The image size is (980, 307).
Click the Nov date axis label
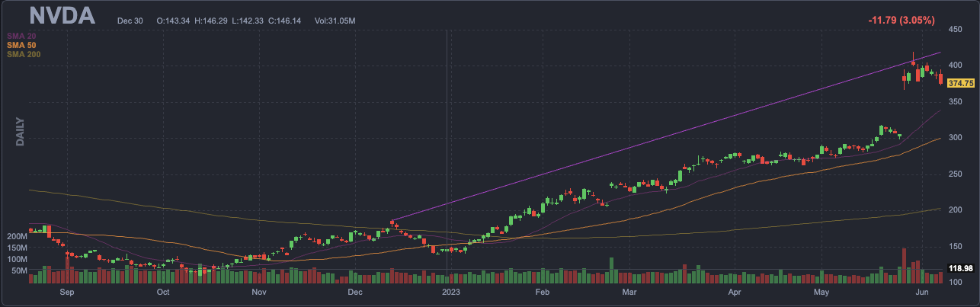(x=258, y=292)
